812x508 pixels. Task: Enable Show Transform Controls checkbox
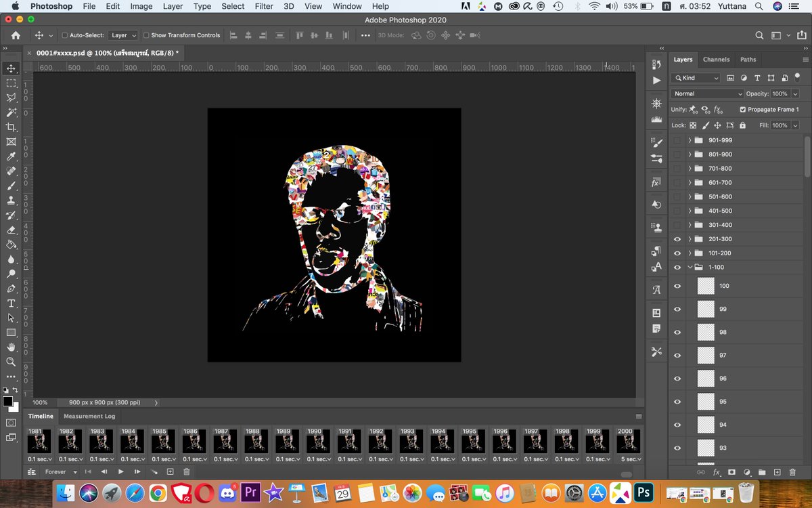[x=146, y=35]
